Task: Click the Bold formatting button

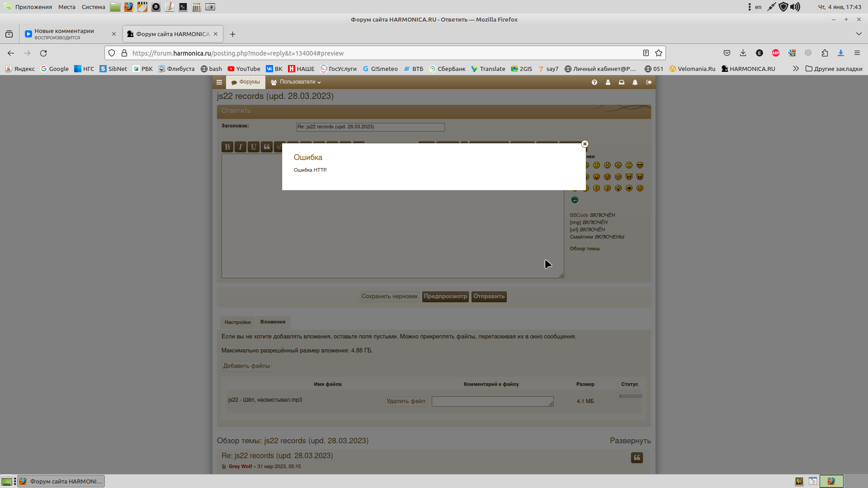Action: coord(227,147)
